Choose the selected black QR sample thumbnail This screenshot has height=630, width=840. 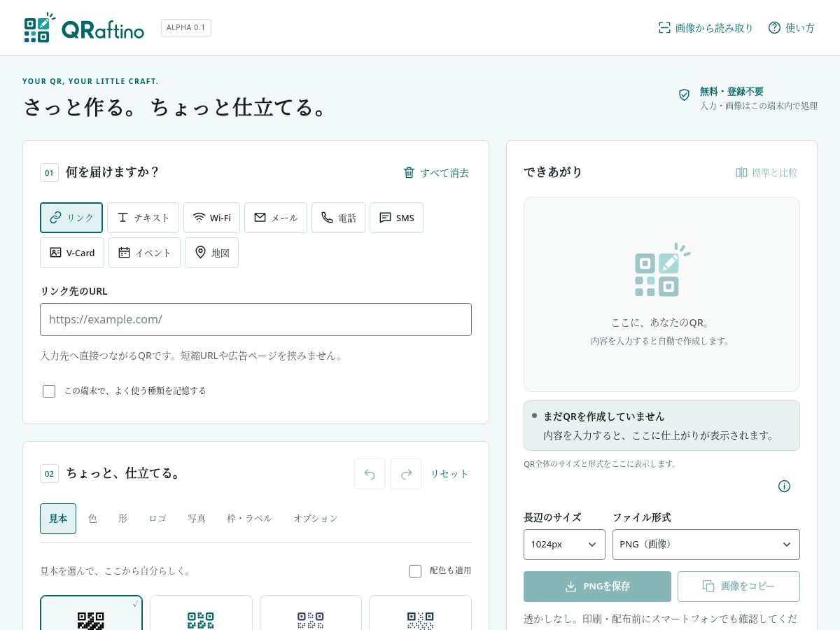click(91, 613)
